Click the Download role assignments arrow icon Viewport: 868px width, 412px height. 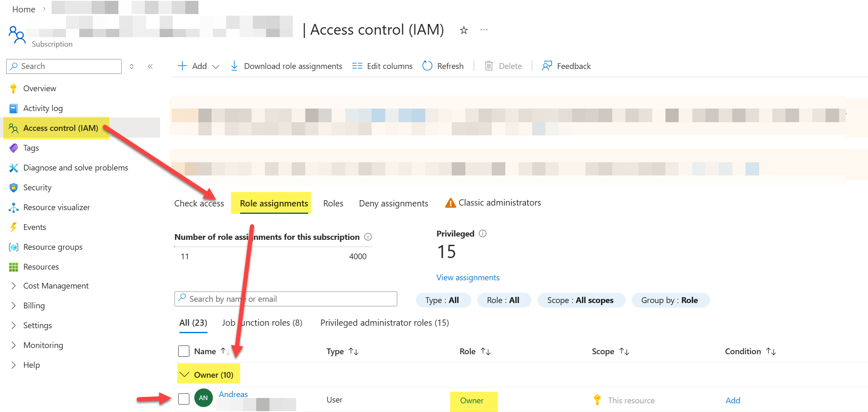point(234,66)
